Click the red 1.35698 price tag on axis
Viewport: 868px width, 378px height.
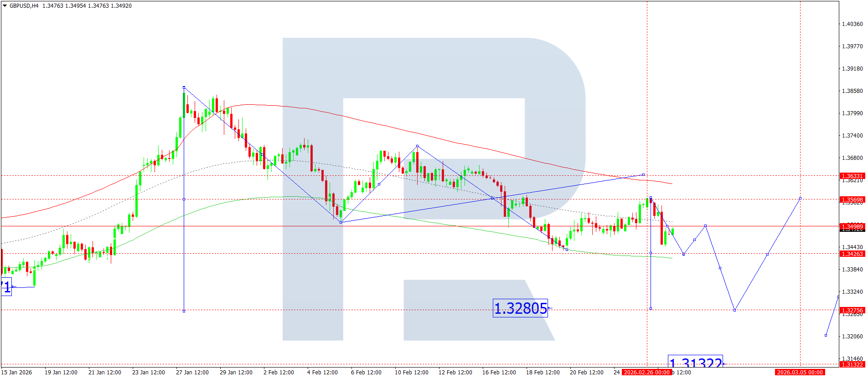(852, 199)
